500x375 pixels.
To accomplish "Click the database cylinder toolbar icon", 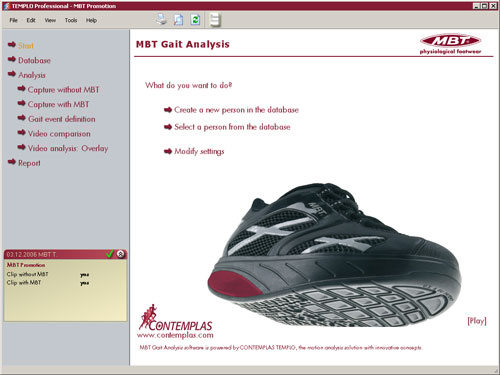I will (x=215, y=20).
